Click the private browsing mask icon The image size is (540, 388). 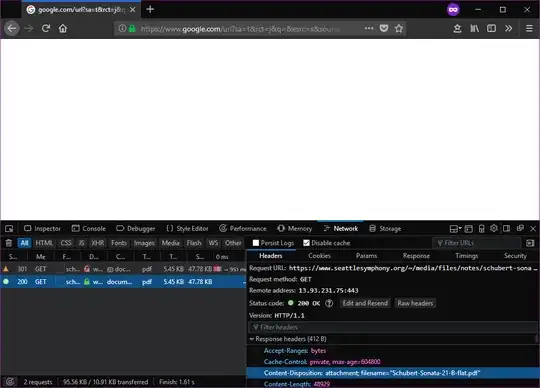(x=453, y=10)
